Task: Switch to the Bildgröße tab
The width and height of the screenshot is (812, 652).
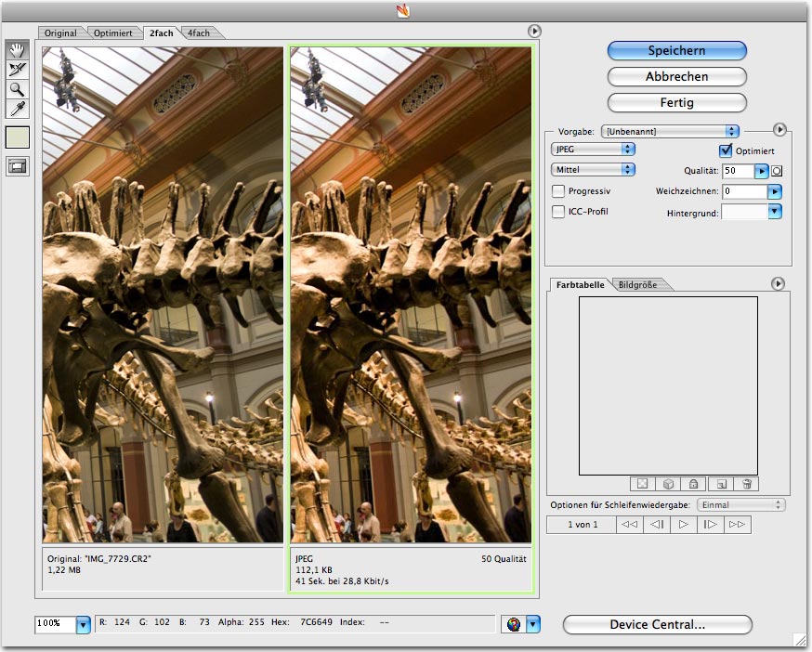Action: (x=637, y=284)
